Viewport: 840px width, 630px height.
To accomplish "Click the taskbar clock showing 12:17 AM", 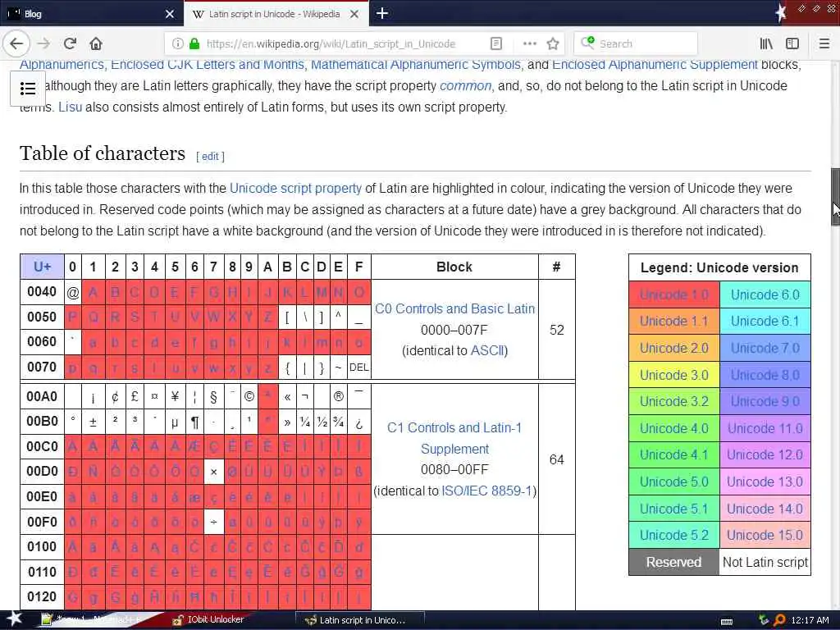I will (810, 620).
